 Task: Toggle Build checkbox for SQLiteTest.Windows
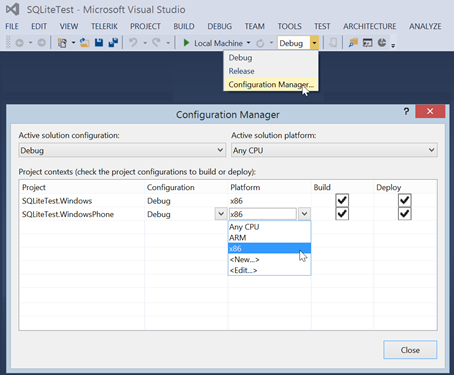(342, 200)
